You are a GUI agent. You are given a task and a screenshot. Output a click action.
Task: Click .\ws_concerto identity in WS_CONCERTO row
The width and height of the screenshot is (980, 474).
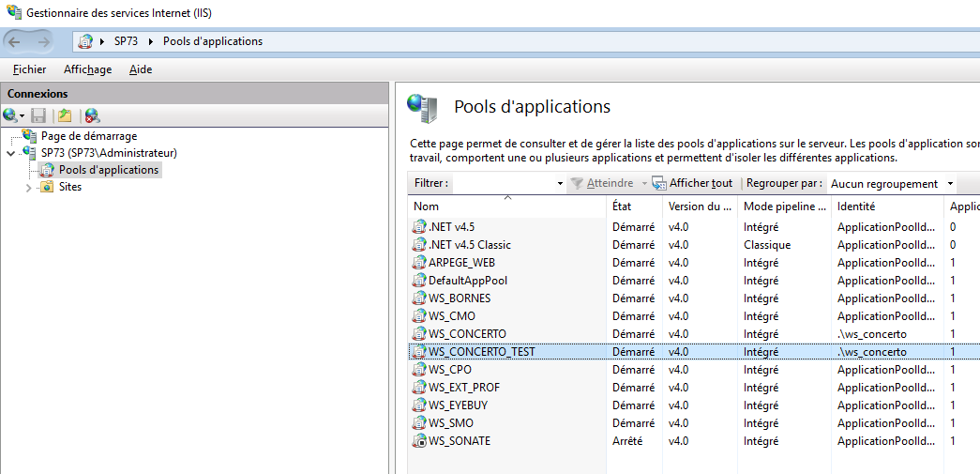pyautogui.click(x=872, y=334)
